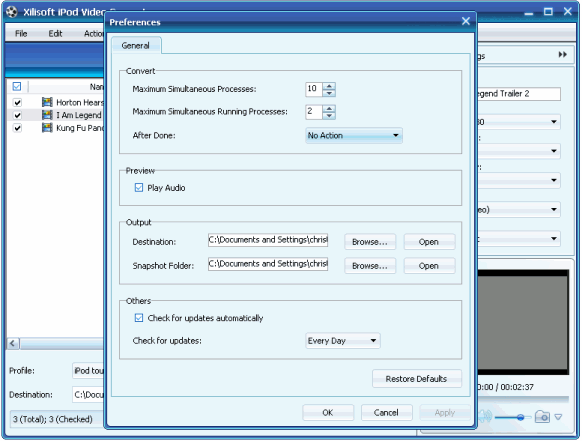The image size is (582, 441).
Task: Click Browse for Destination folder
Action: click(370, 242)
